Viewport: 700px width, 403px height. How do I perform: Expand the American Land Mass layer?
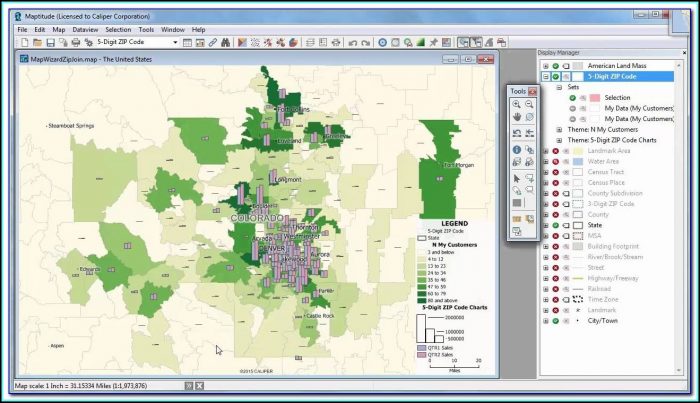[x=546, y=66]
